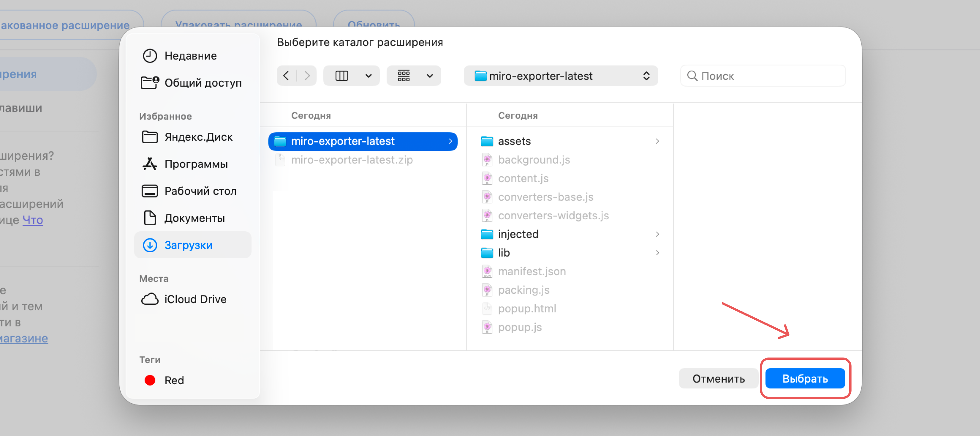This screenshot has height=436, width=980.
Task: Open the grouping options dropdown chevron
Action: tap(430, 76)
